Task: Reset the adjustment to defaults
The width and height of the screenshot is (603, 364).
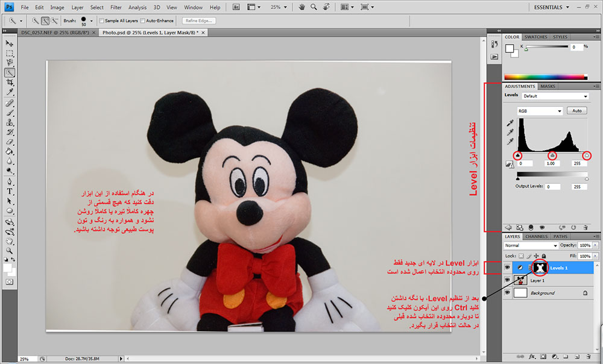Action: [x=573, y=228]
